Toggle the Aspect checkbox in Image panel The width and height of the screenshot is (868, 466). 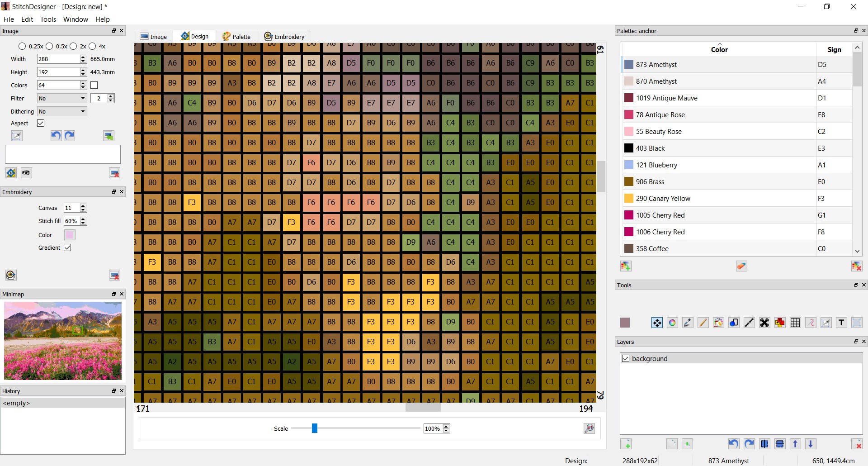tap(41, 123)
